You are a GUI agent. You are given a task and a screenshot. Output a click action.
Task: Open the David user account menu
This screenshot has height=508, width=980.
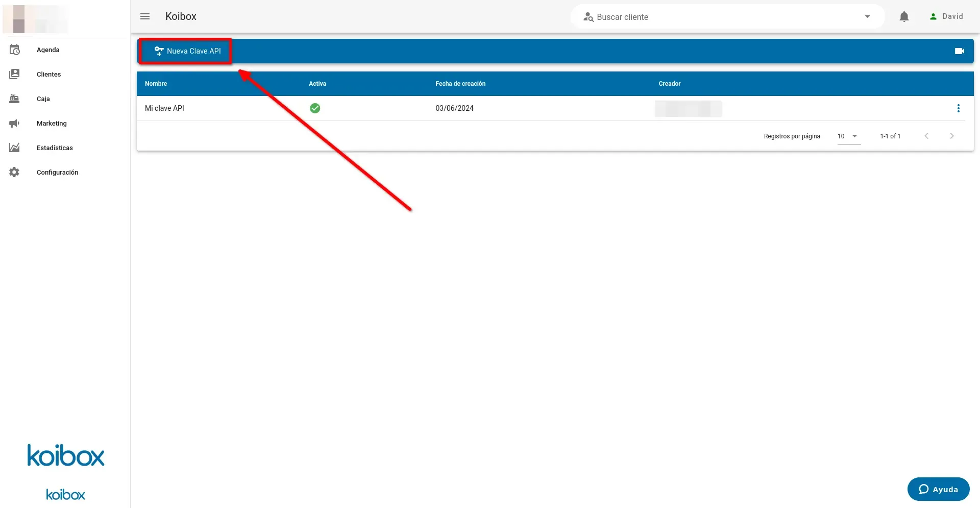(947, 16)
